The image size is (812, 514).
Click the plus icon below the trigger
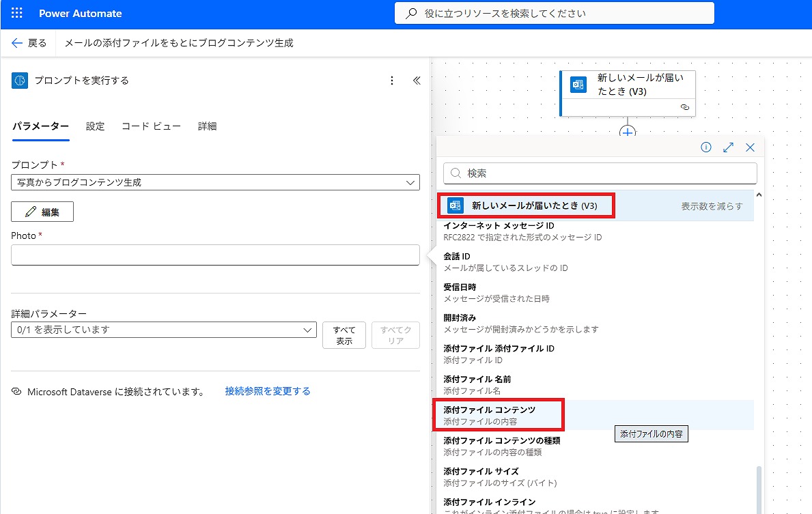pos(628,132)
